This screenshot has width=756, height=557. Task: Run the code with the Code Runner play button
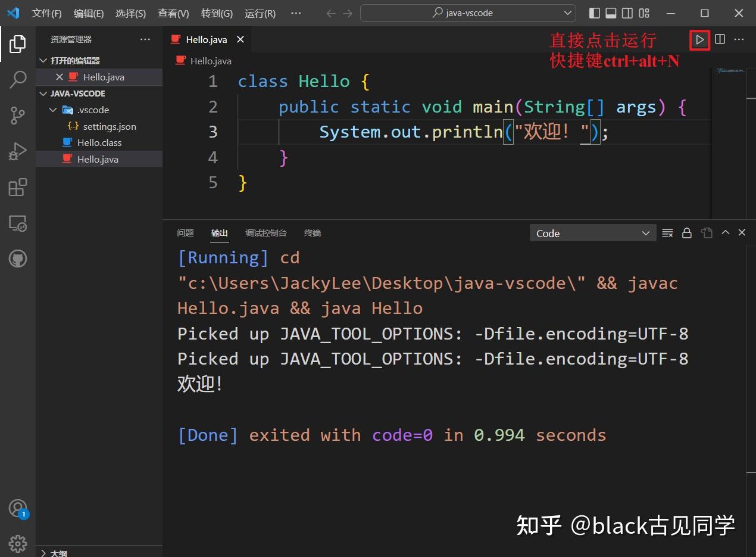tap(699, 40)
